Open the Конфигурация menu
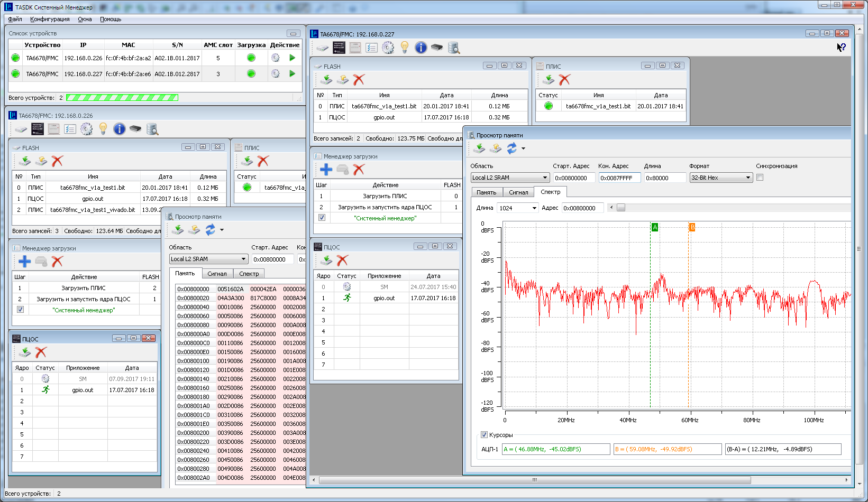The width and height of the screenshot is (868, 502). (x=50, y=19)
